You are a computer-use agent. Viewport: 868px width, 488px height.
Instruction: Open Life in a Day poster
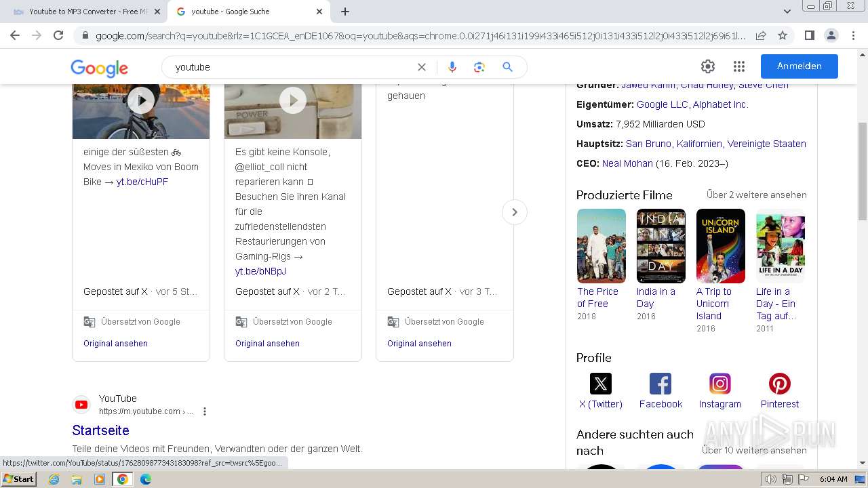point(781,245)
